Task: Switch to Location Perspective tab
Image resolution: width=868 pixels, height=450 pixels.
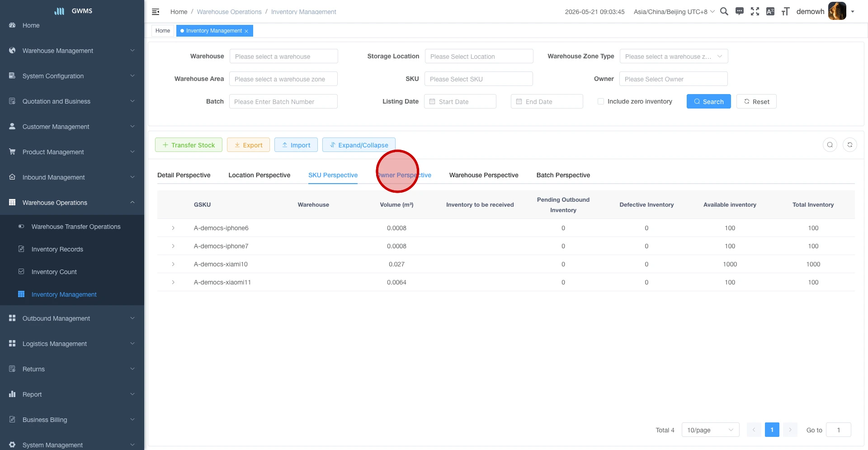Action: (259, 175)
